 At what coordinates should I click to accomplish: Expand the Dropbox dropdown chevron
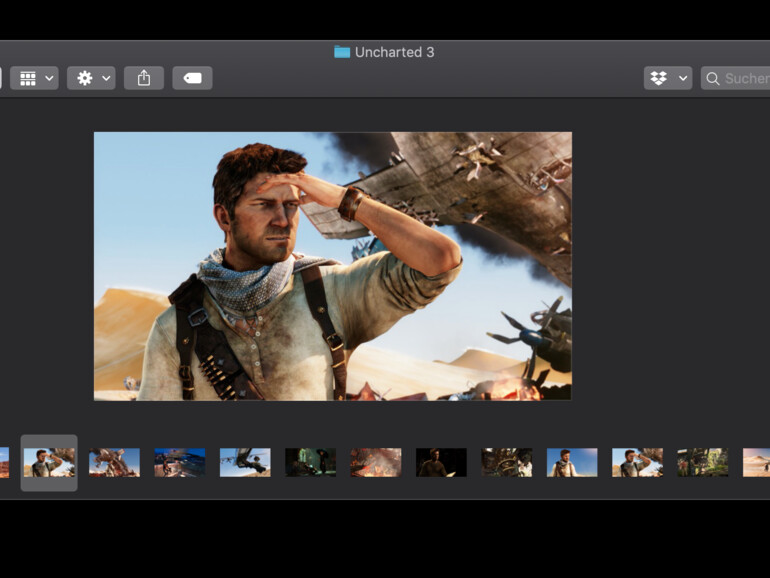pos(683,78)
